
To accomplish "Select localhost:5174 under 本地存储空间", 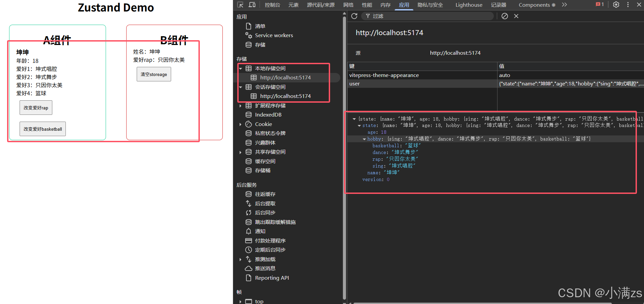I will pos(285,78).
